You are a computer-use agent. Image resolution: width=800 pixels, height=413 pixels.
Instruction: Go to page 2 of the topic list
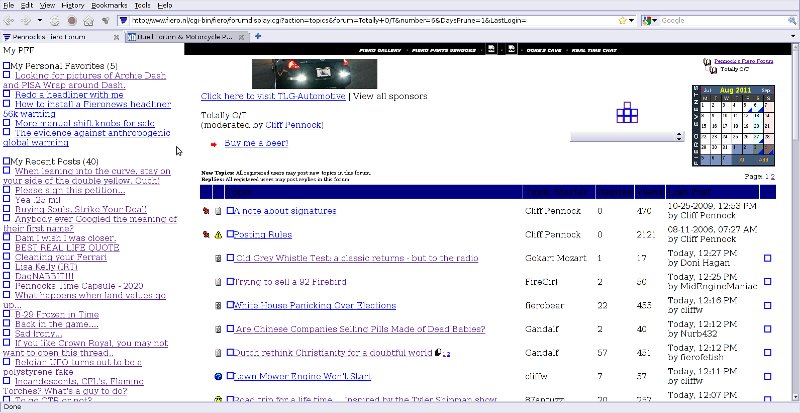[x=772, y=177]
